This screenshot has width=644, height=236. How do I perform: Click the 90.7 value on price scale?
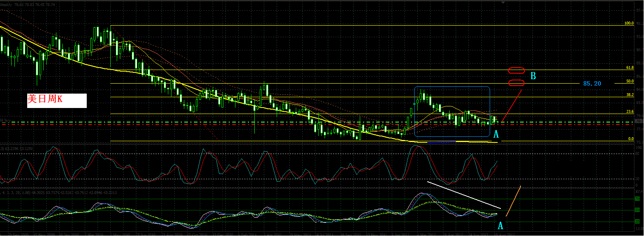click(640, 50)
